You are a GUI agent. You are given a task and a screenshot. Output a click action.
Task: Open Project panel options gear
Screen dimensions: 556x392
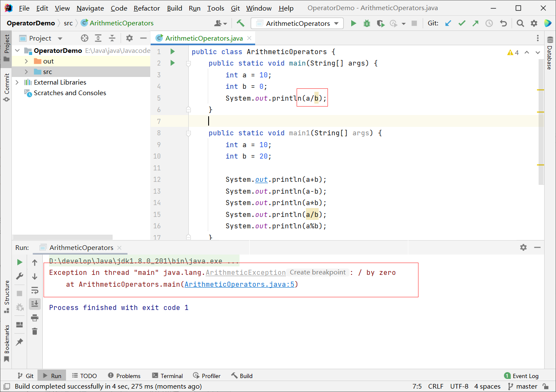tap(129, 38)
